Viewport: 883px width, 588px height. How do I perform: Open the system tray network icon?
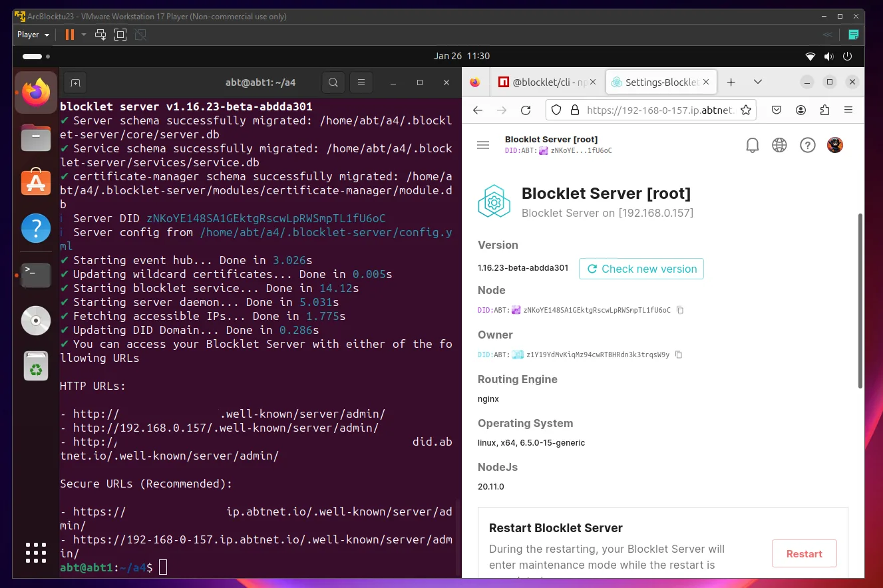coord(810,57)
